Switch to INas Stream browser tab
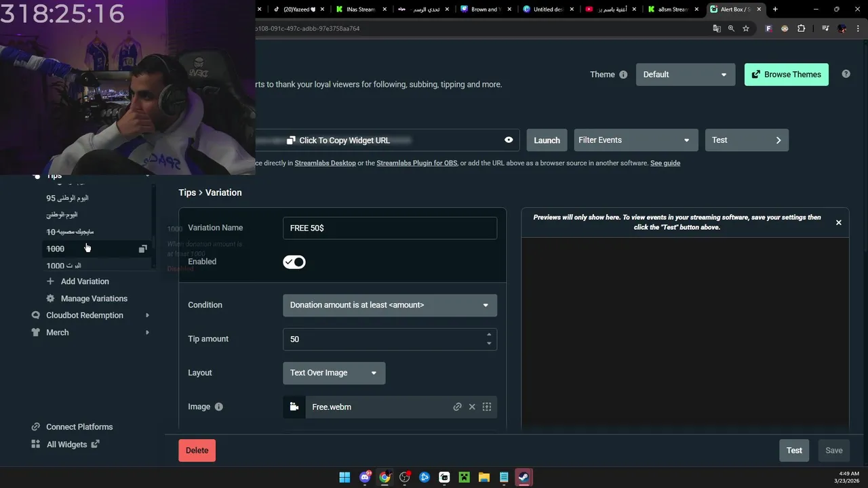Image resolution: width=868 pixels, height=488 pixels. point(360,9)
